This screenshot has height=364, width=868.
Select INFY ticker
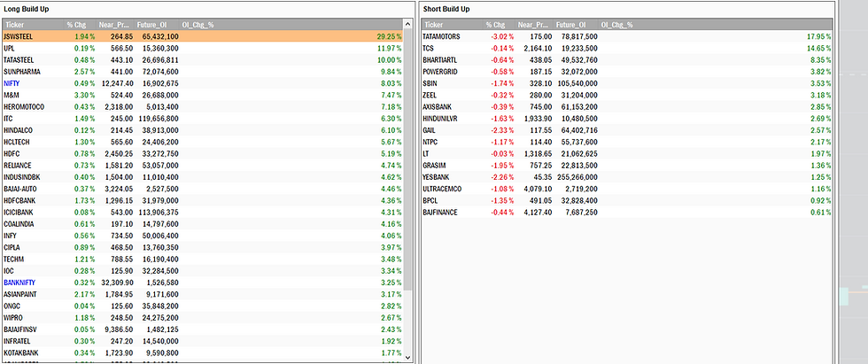coord(10,236)
